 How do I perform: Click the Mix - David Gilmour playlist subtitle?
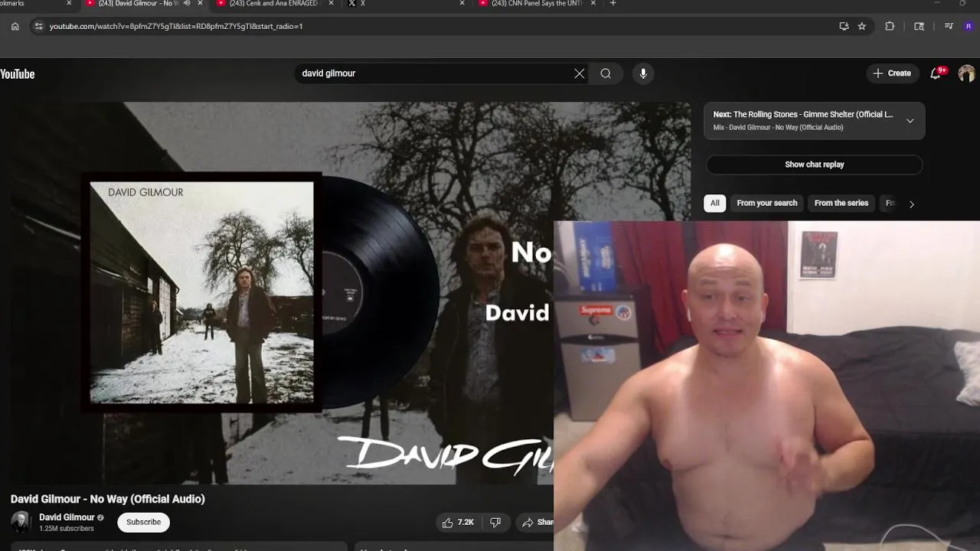click(x=778, y=128)
